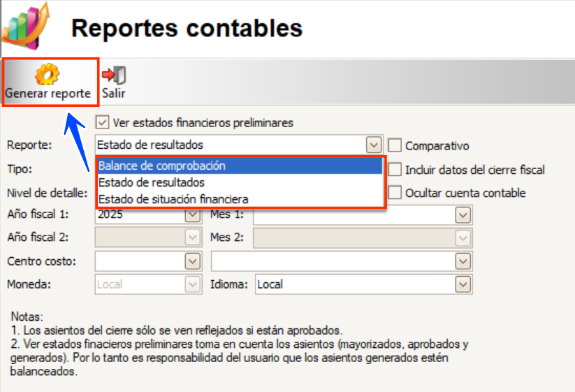The image size is (575, 392).
Task: Enable Ocultar cuenta contable checkbox
Action: coord(395,193)
